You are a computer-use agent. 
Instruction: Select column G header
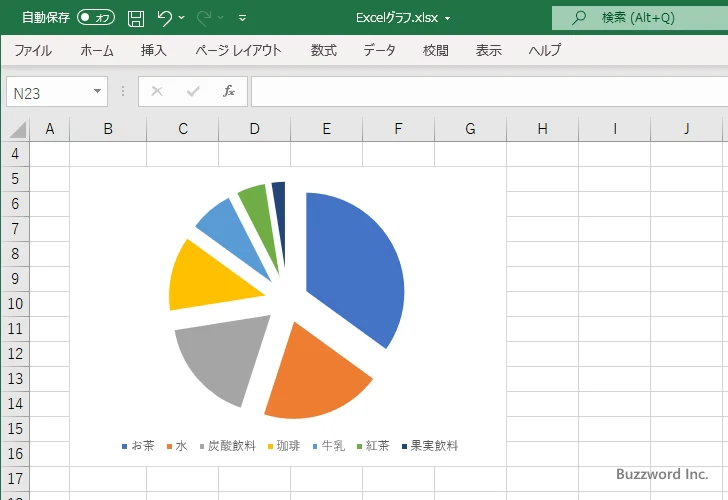click(470, 129)
